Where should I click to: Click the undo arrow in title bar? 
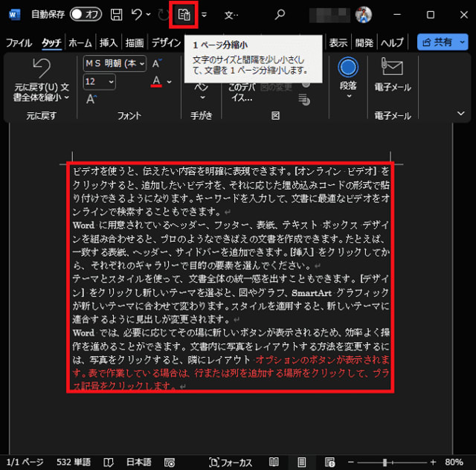coord(136,14)
